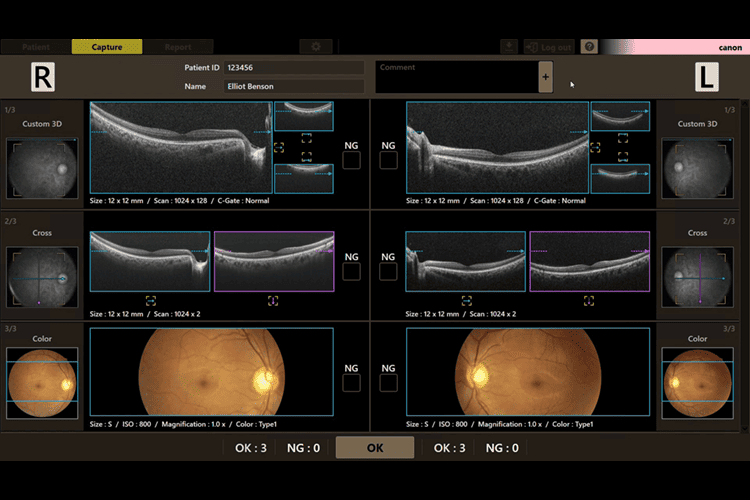Screen dimensions: 750x500
Task: Mark right-eye Color fundus photo as NG
Action: coord(351,382)
